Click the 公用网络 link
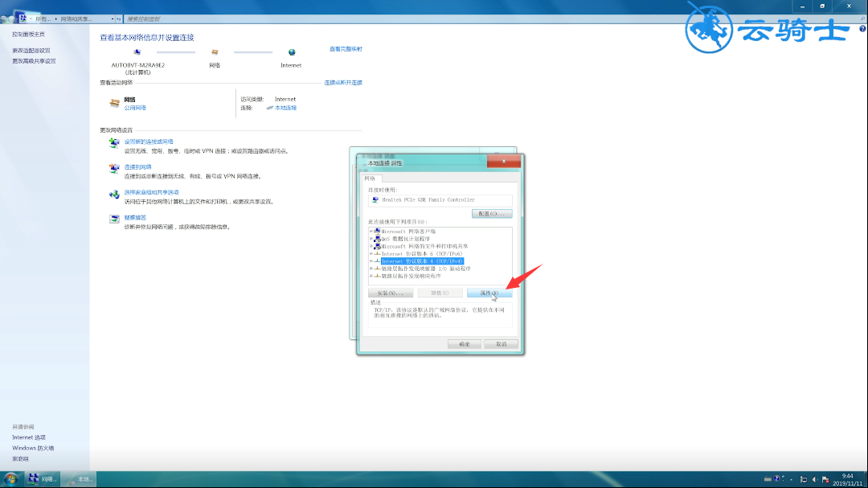 [x=135, y=108]
